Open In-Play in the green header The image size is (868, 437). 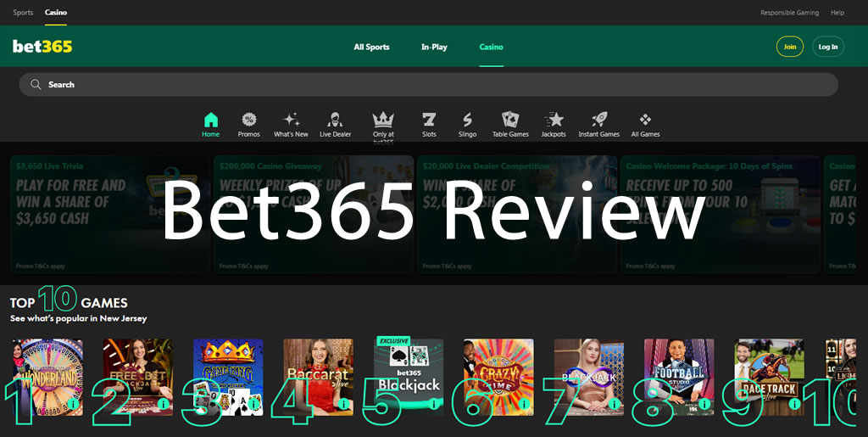(434, 47)
